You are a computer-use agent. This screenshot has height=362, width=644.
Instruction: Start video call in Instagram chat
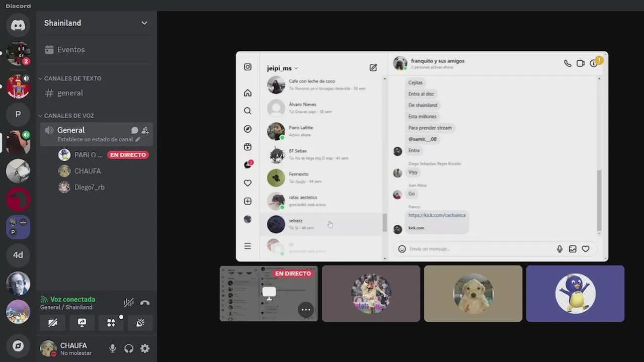pos(581,63)
